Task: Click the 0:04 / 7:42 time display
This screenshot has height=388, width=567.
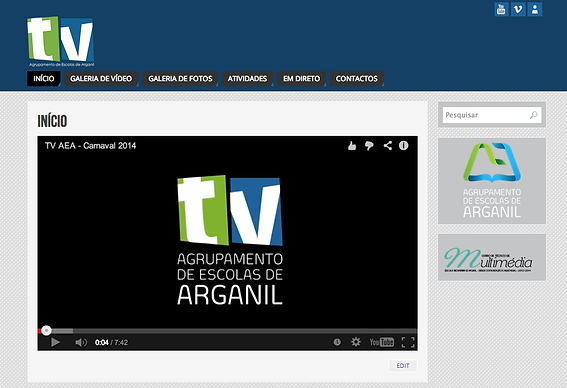Action: point(111,342)
